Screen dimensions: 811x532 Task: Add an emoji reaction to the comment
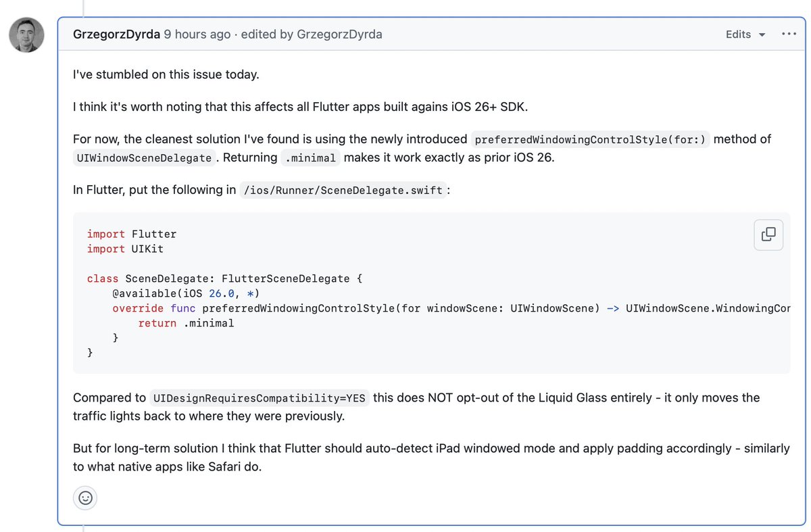tap(85, 498)
